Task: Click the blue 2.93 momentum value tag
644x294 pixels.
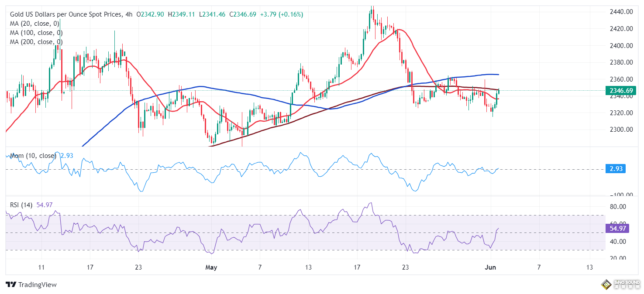Action: click(616, 169)
